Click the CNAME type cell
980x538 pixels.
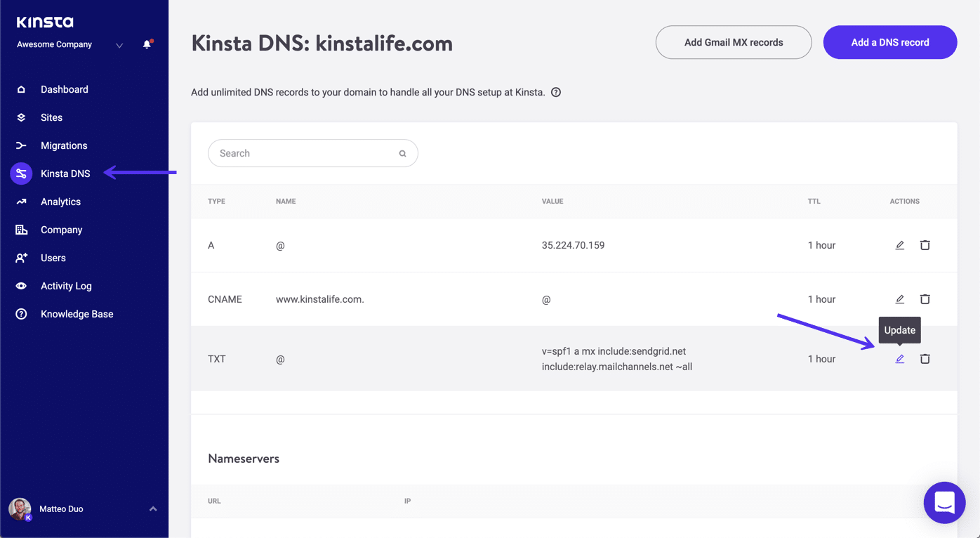(x=225, y=299)
